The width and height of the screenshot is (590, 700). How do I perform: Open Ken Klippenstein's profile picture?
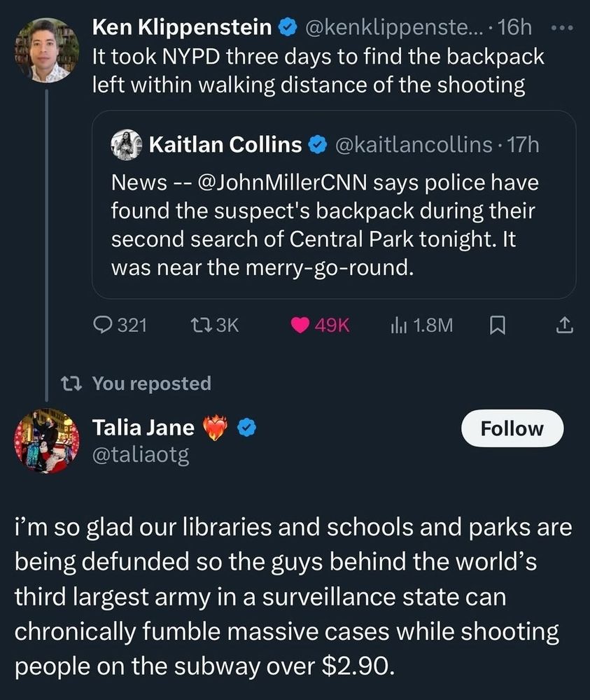pos(46,50)
